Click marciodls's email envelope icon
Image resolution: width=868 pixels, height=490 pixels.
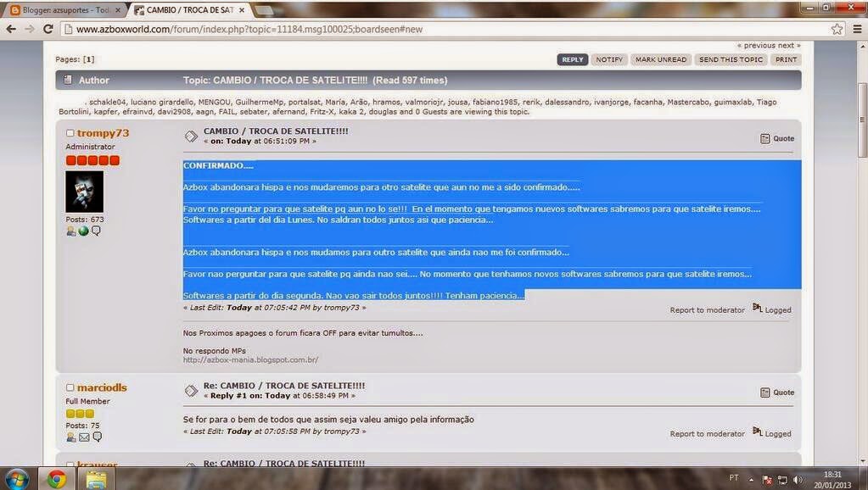(x=84, y=437)
